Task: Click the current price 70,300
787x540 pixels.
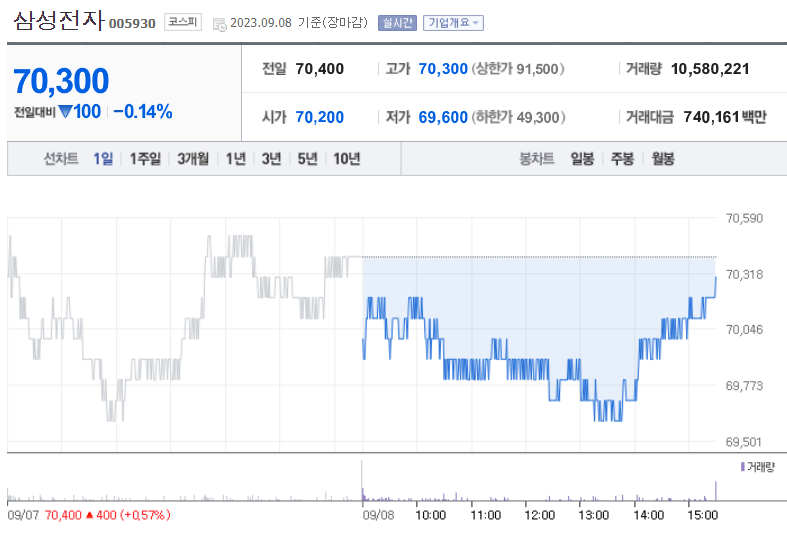Action: (61, 81)
